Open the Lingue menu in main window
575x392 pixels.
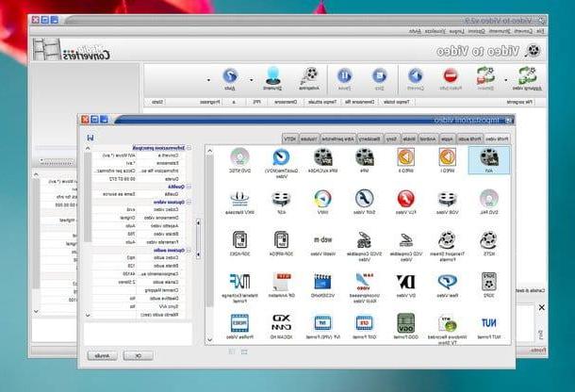point(457,31)
